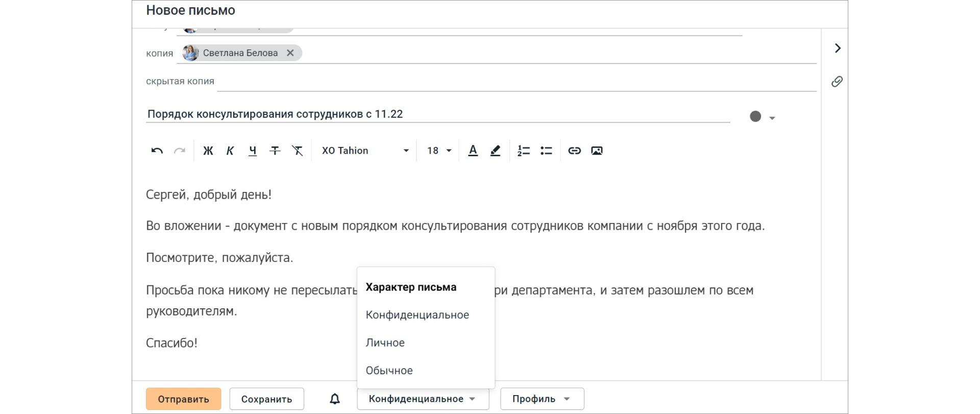Open the text color picker
The width and height of the screenshot is (980, 414).
click(x=473, y=151)
